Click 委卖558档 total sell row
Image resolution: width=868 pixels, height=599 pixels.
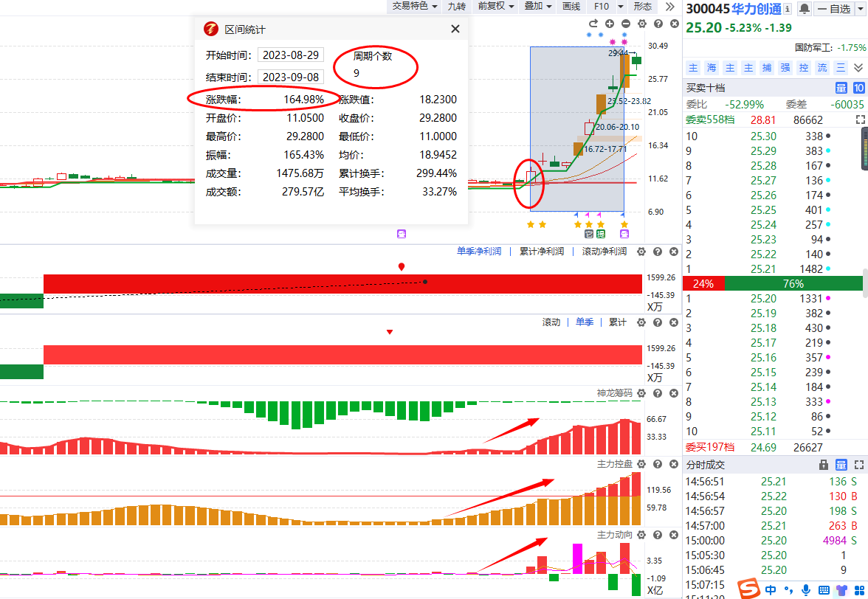tap(774, 120)
